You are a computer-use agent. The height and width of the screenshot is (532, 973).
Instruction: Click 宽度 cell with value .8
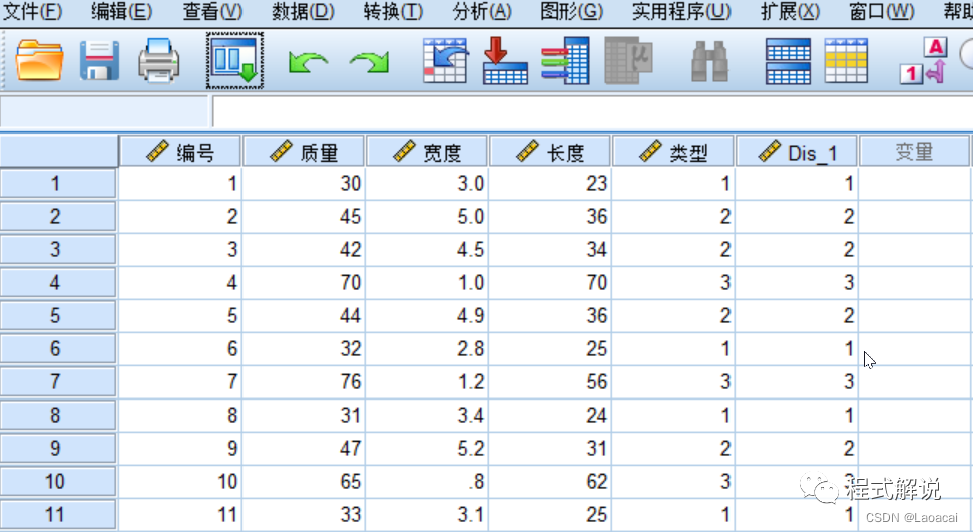pos(427,482)
